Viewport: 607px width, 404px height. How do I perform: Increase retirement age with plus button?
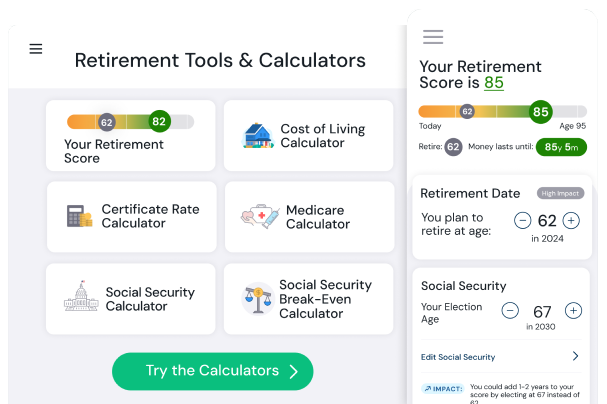click(571, 221)
